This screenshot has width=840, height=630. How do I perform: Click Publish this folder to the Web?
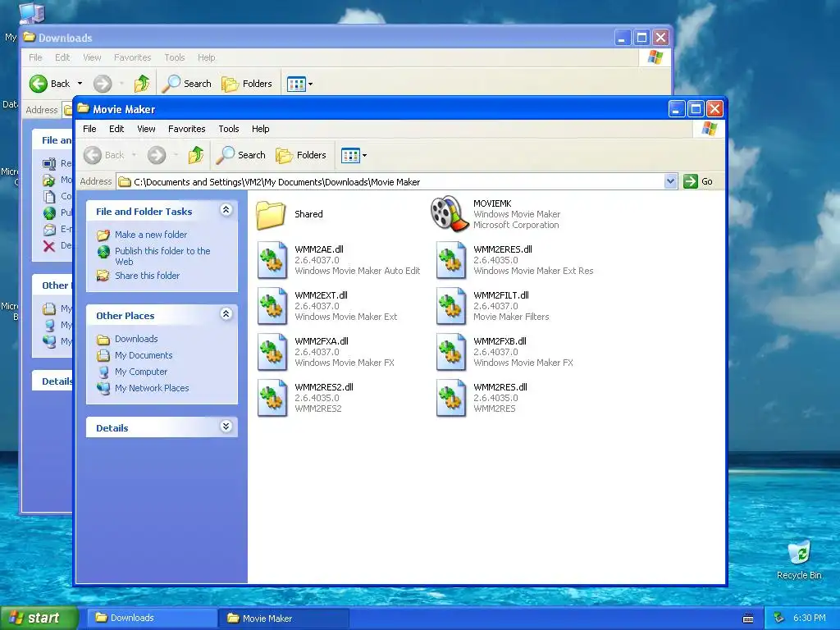point(162,256)
